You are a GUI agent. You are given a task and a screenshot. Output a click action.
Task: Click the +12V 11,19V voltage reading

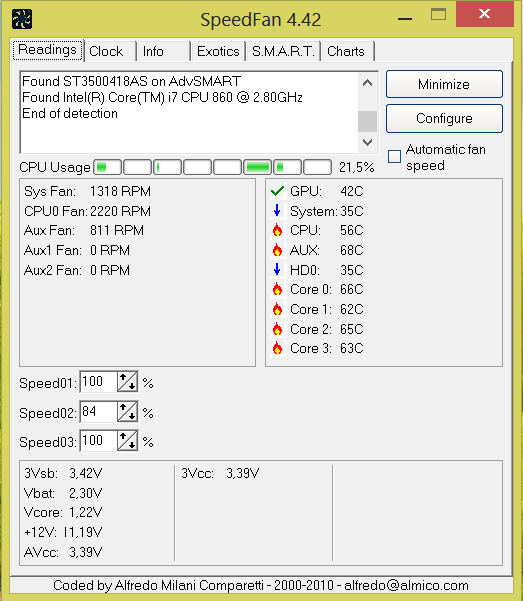[63, 532]
